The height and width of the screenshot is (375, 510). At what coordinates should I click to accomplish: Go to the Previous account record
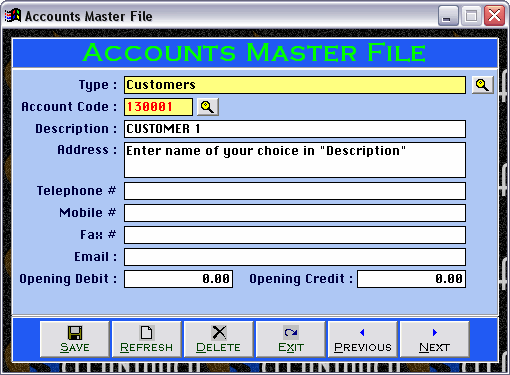(x=363, y=339)
